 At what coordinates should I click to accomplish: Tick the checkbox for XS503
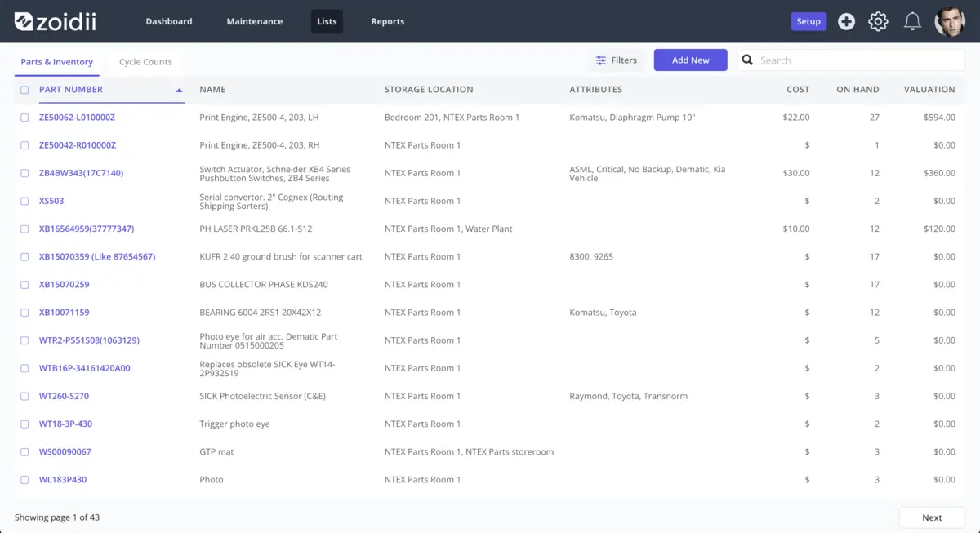[x=24, y=201]
